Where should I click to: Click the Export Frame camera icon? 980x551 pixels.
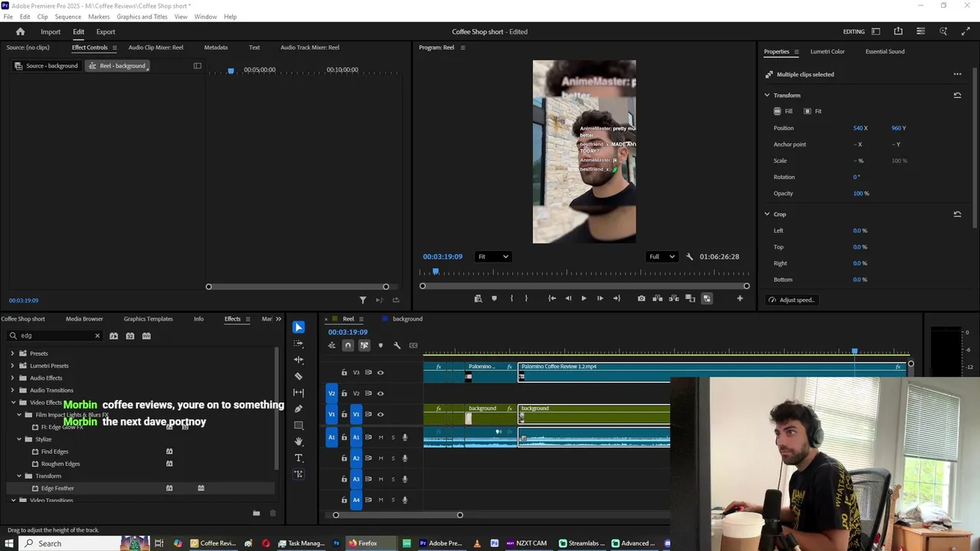pos(642,298)
